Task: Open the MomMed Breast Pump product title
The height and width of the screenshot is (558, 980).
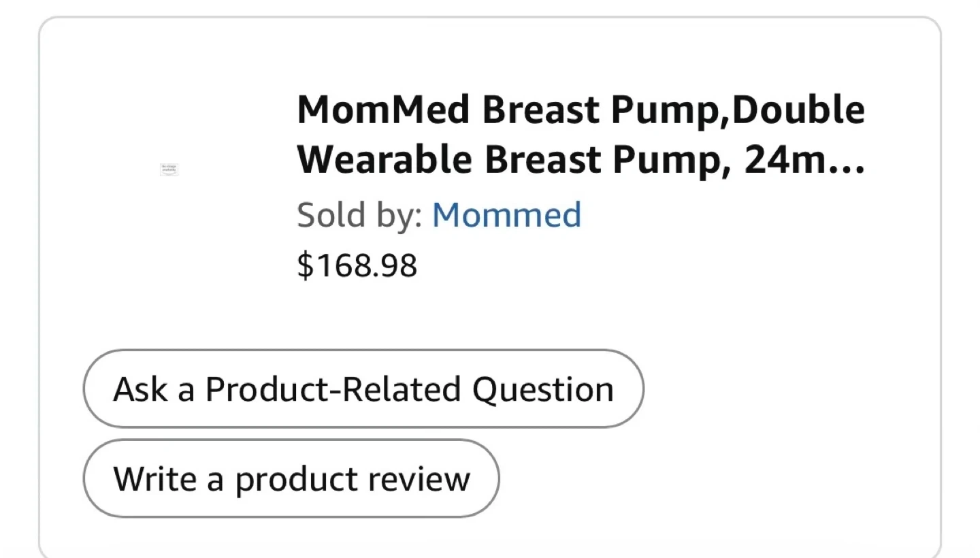Action: tap(581, 134)
